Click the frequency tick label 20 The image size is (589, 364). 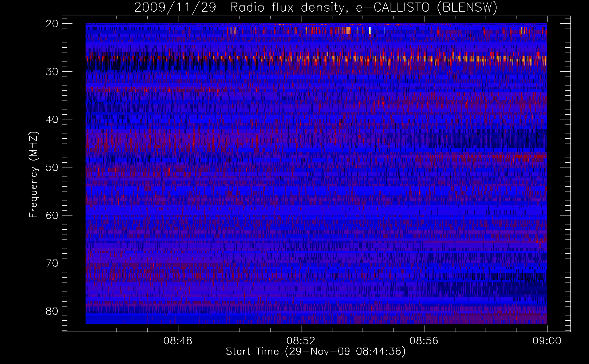pyautogui.click(x=52, y=24)
